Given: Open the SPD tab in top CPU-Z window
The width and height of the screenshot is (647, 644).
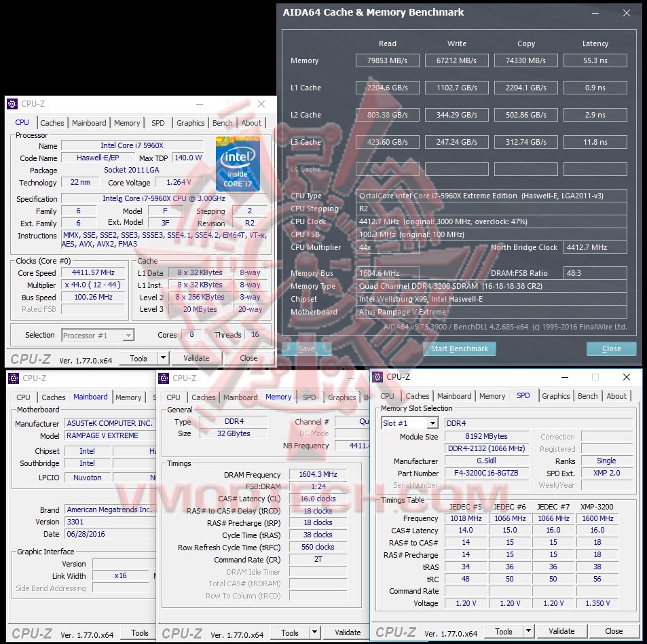Looking at the screenshot, I should 158,123.
